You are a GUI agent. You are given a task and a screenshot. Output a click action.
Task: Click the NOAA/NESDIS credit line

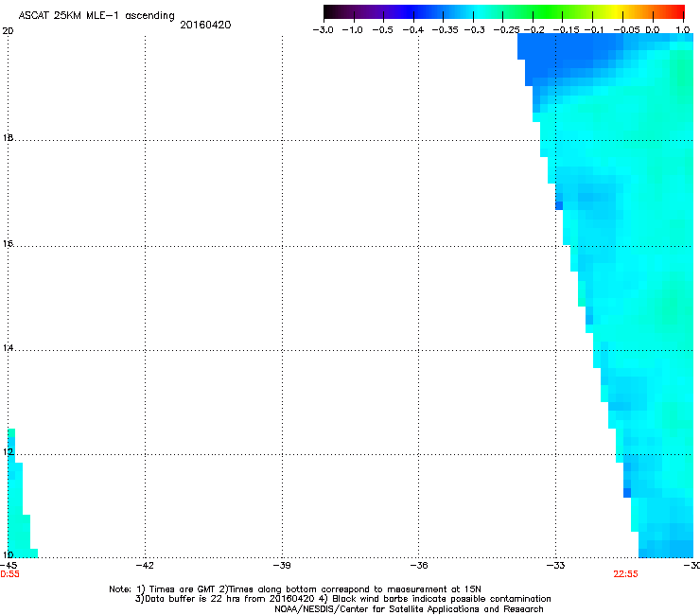(409, 608)
